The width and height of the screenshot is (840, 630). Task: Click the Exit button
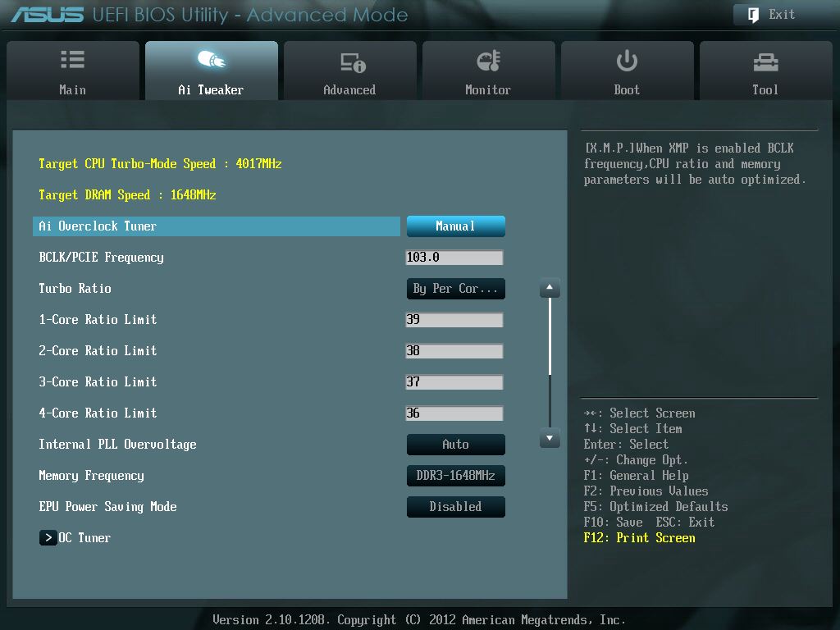coord(782,15)
